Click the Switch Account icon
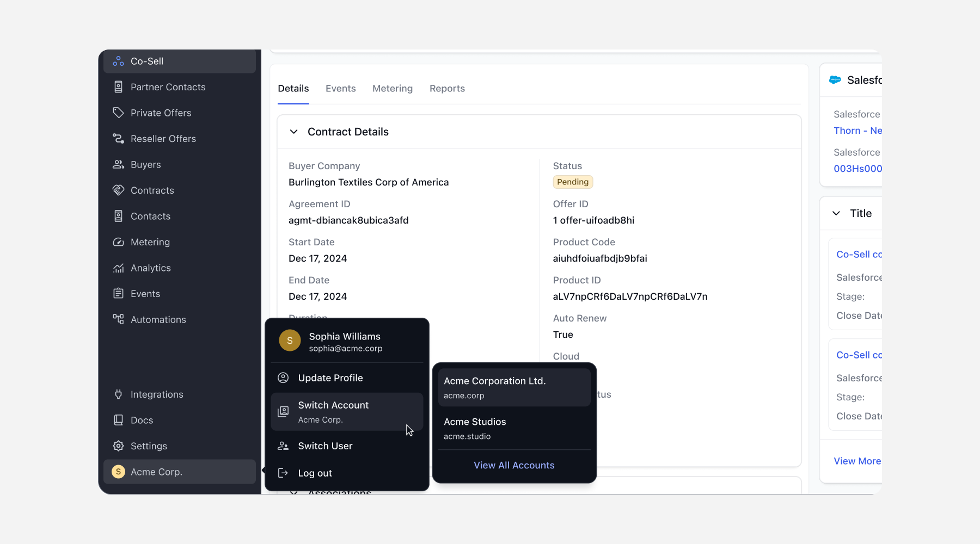 coord(283,412)
